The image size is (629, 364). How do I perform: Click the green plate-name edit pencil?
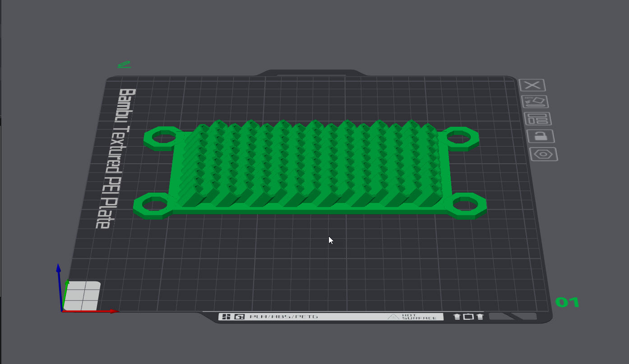(124, 65)
